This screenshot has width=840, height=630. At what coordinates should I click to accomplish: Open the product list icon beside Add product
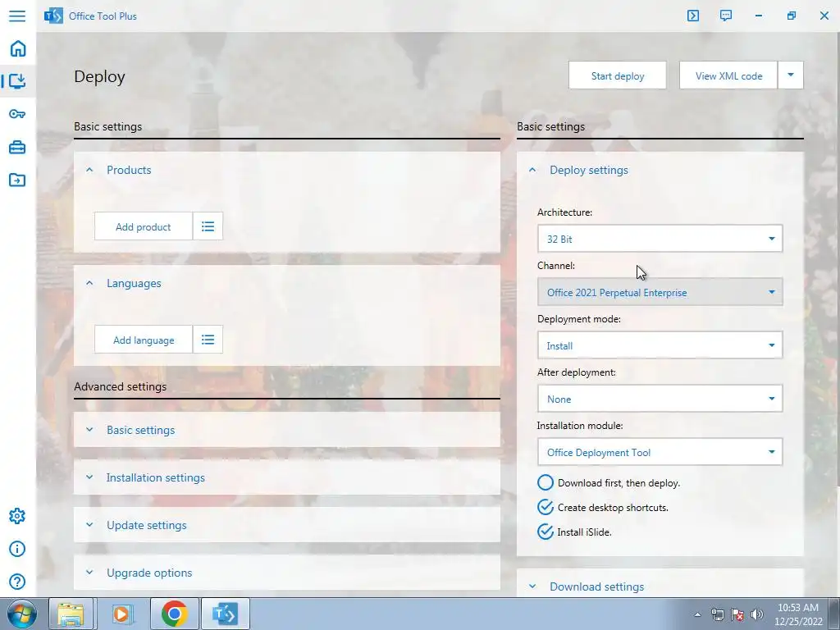tap(208, 226)
